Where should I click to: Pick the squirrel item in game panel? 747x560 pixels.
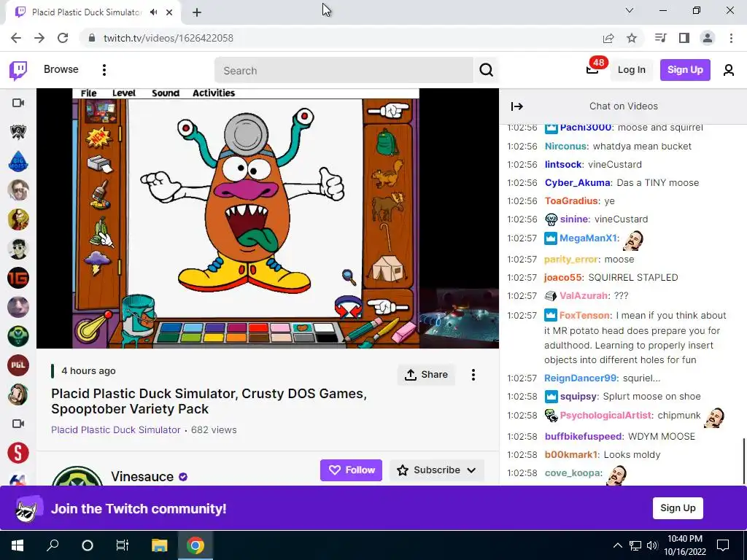[387, 174]
